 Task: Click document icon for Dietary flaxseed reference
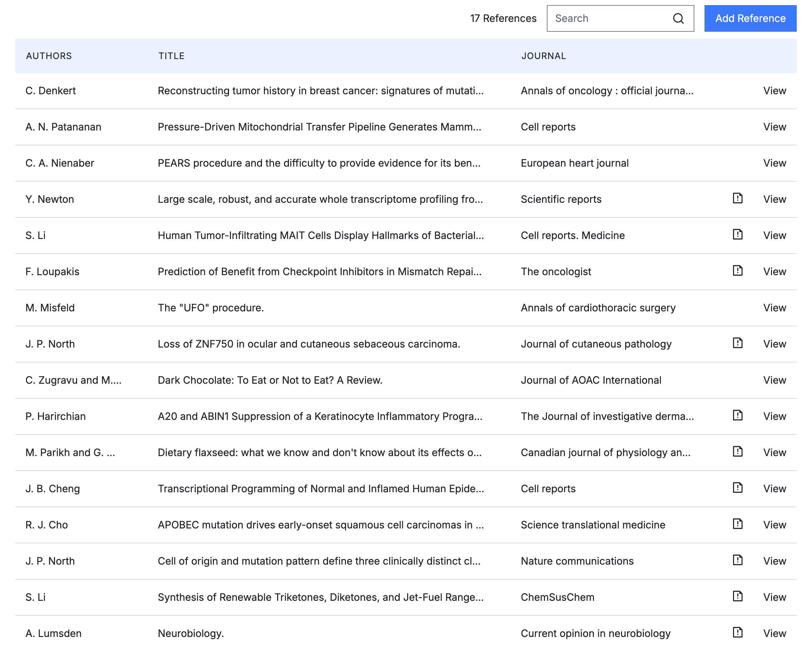[737, 451]
